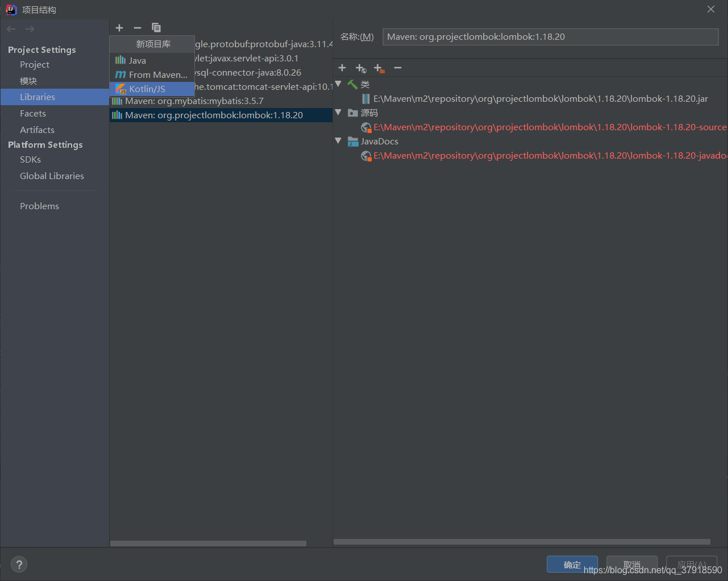Click the remove library minus icon
This screenshot has height=581, width=728.
click(138, 28)
